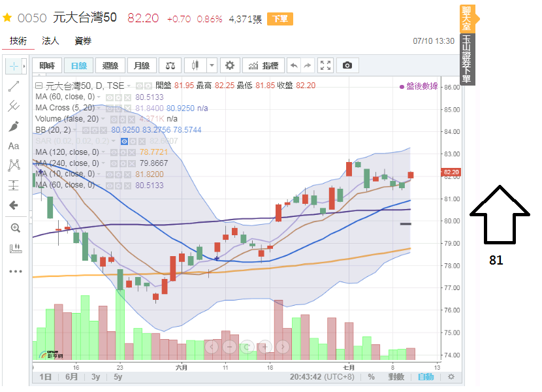Enter fullscreen chart mode
542x392 pixels.
(x=326, y=65)
